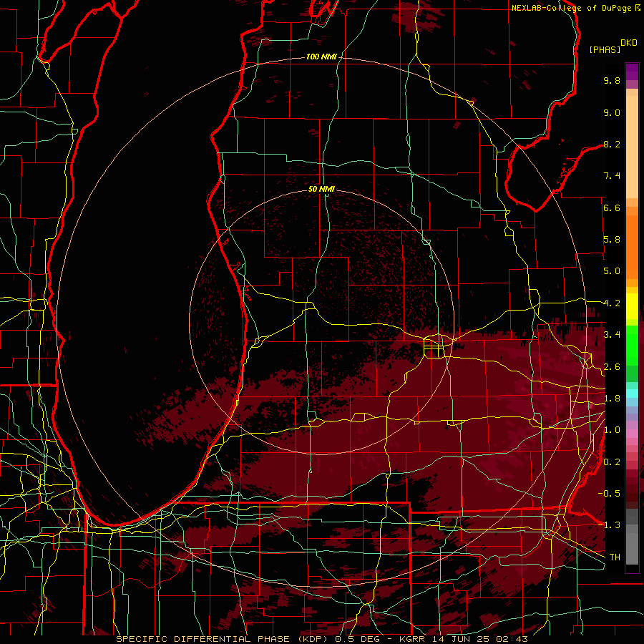Click the [PHAS] units label

pyautogui.click(x=605, y=49)
